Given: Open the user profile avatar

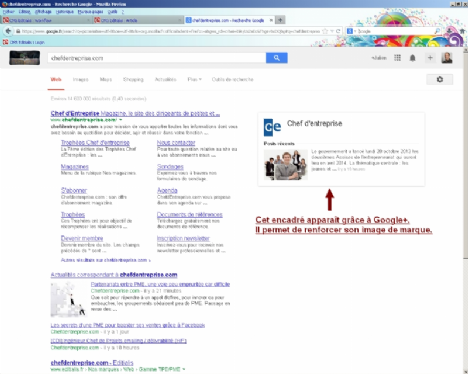Looking at the screenshot, I should pos(447,58).
